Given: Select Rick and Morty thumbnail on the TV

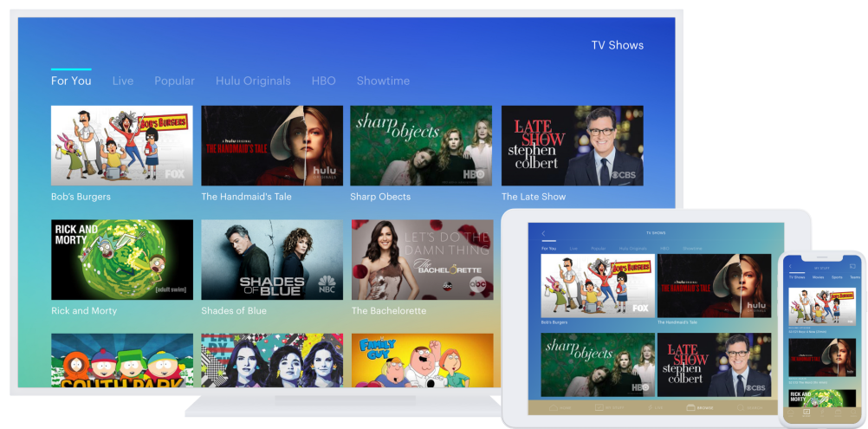Looking at the screenshot, I should point(122,260).
